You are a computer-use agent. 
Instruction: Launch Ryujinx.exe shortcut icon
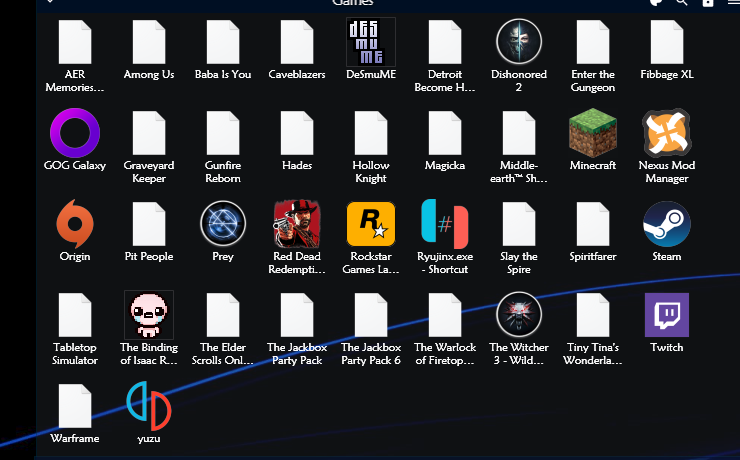(445, 224)
